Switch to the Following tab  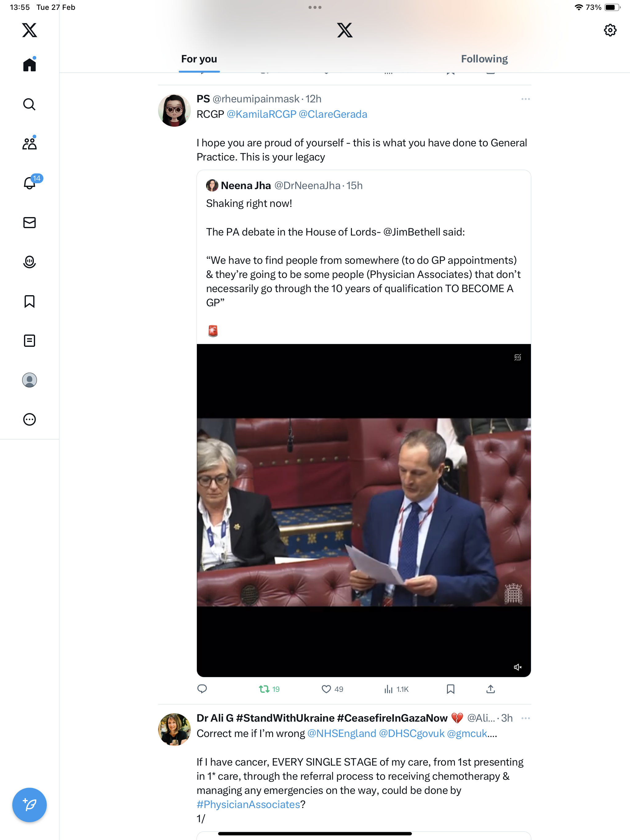click(x=484, y=59)
